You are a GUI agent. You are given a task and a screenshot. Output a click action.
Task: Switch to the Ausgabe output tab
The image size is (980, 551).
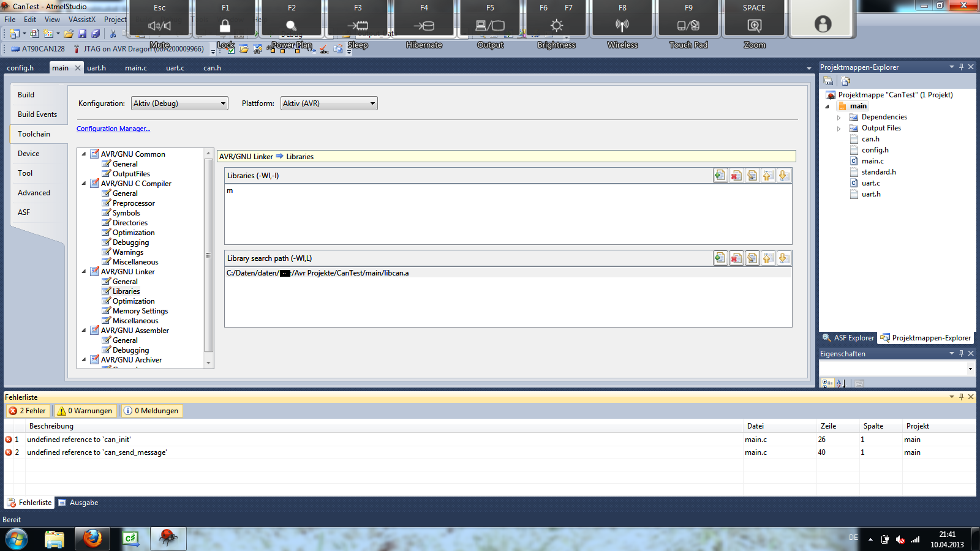pyautogui.click(x=78, y=503)
